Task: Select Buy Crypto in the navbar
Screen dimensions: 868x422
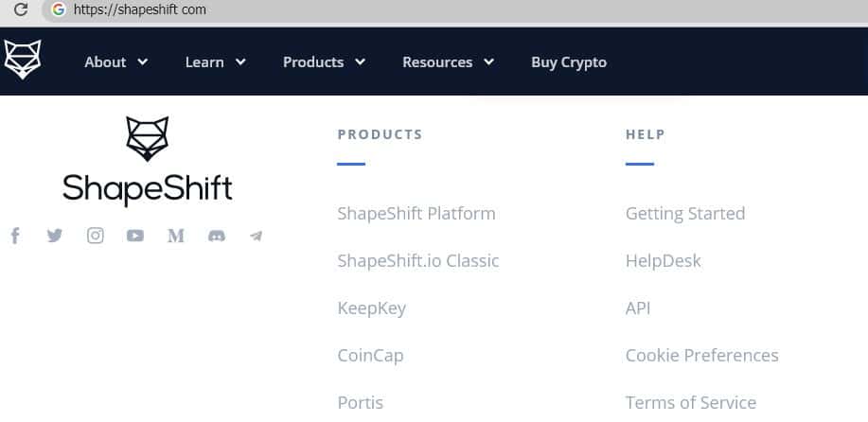Action: [569, 62]
